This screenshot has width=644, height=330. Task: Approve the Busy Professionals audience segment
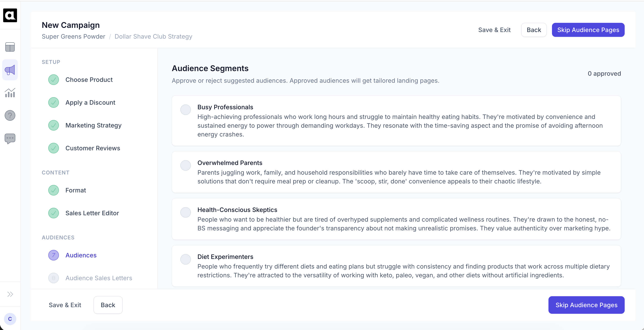[x=186, y=110]
